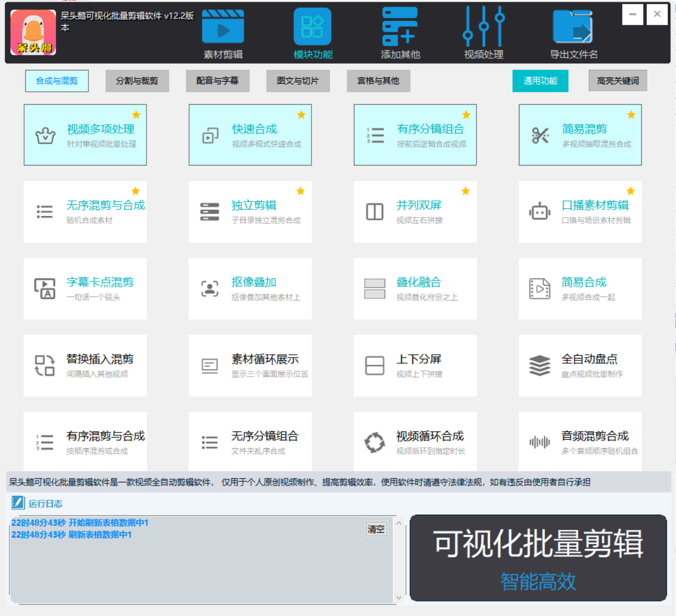Open the 快速合成 module icon
This screenshot has width=676, height=616.
[x=209, y=136]
